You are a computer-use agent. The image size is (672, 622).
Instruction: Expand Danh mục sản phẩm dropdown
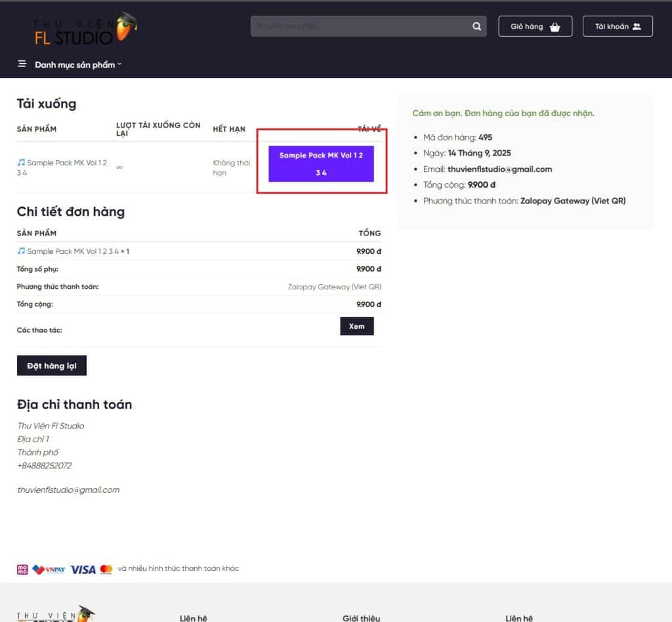78,65
